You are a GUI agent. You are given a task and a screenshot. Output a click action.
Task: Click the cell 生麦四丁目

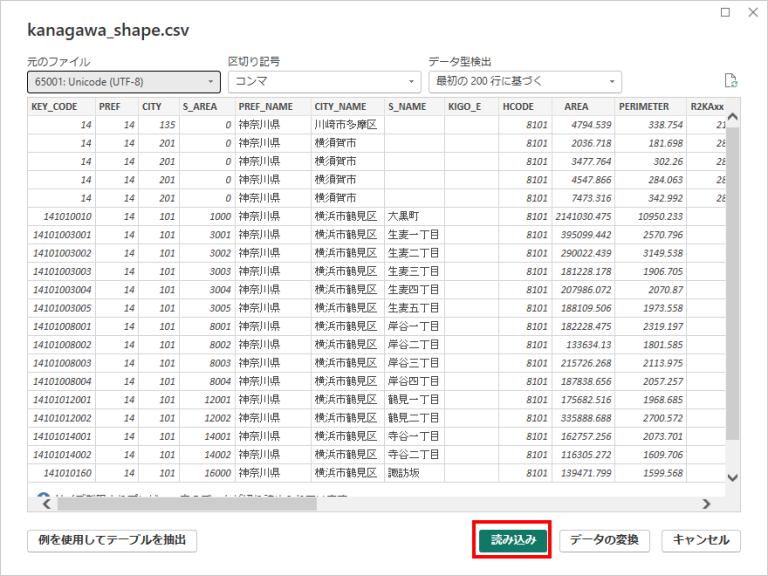click(x=413, y=290)
